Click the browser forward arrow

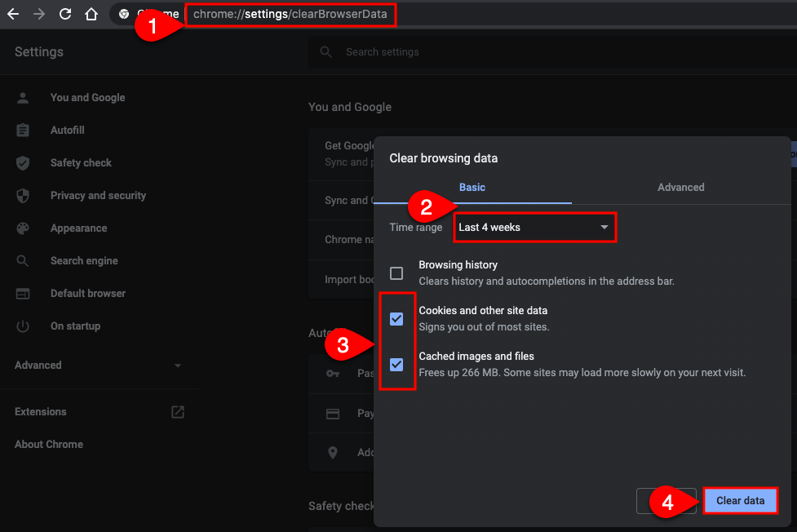click(x=39, y=14)
